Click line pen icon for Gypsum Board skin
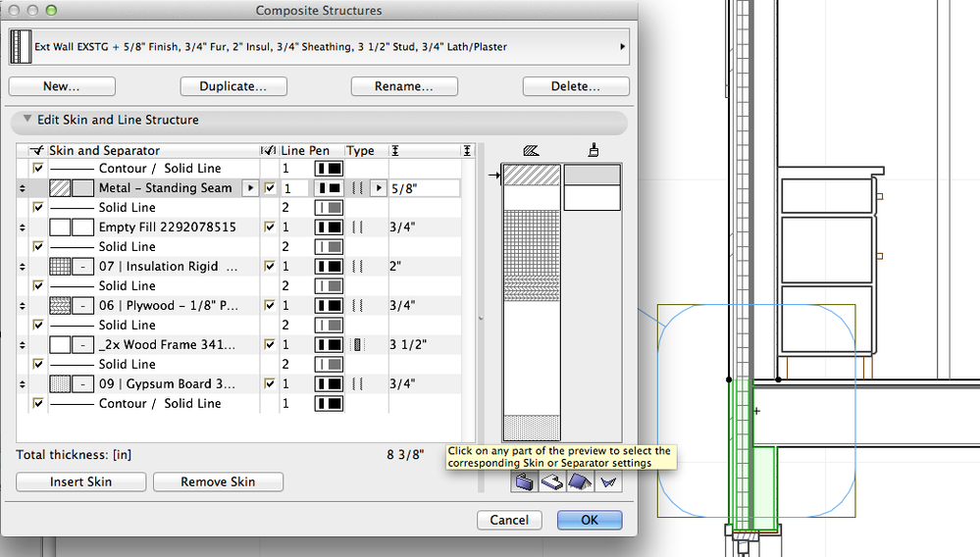Screen dimensions: 980x557 [x=328, y=383]
